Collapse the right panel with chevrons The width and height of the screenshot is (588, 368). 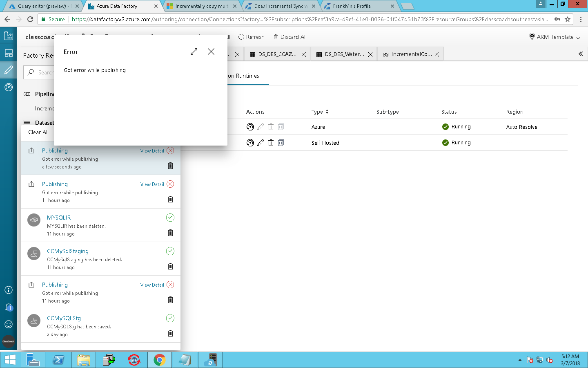coord(581,54)
